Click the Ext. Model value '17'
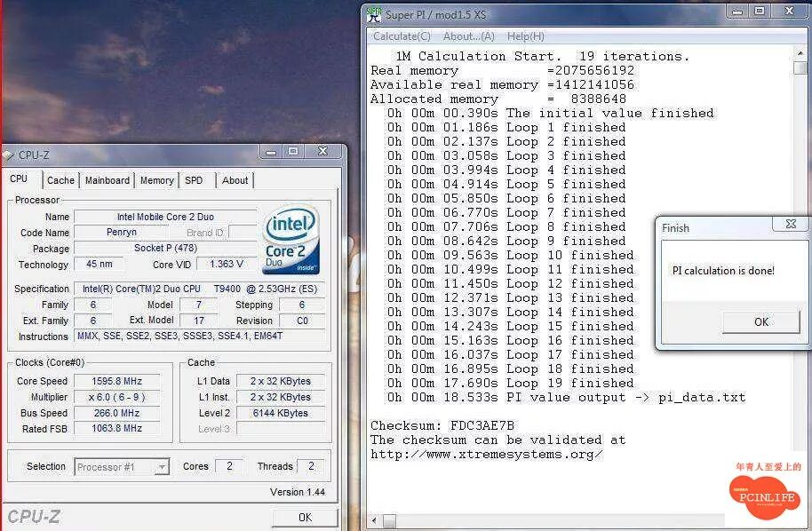The height and width of the screenshot is (531, 812). (199, 321)
